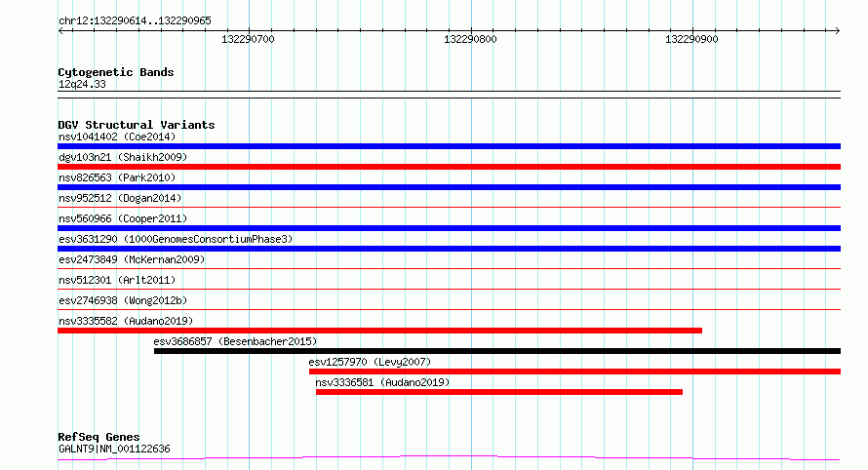Click the blue bar for esv3631290
Screen dimensions: 868x470
click(449, 249)
